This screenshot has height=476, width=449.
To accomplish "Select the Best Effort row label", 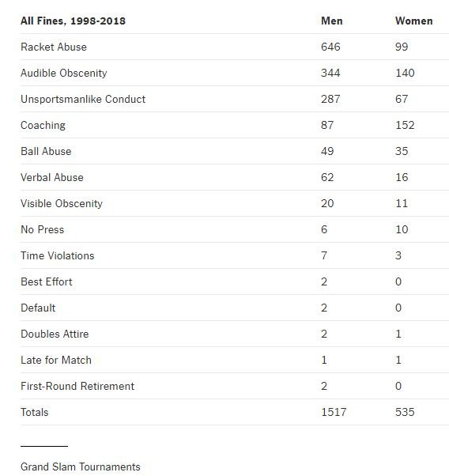I will (47, 282).
